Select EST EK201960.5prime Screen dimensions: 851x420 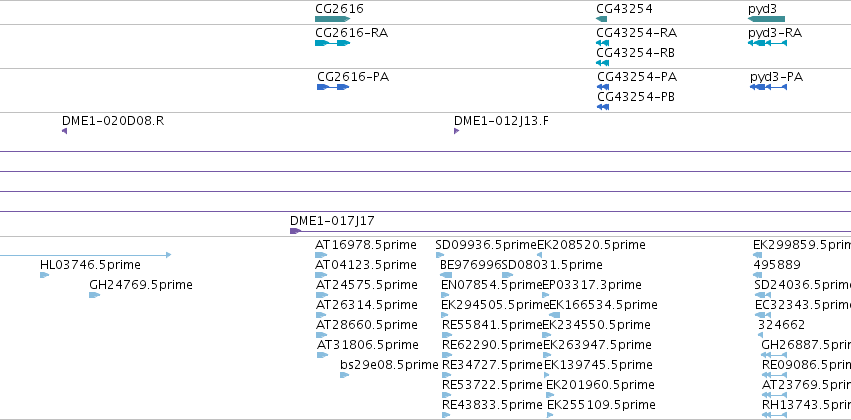pyautogui.click(x=600, y=385)
